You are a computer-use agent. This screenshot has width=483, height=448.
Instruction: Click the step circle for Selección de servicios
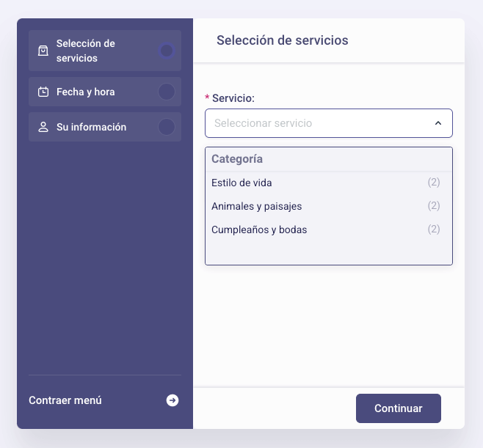click(x=167, y=51)
